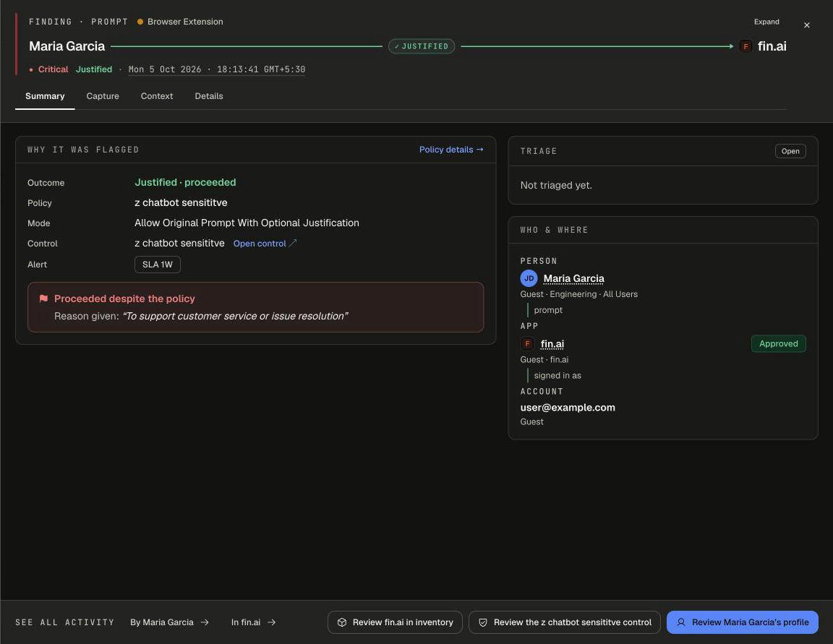Click the user@example.com account text
Viewport: 833px width, 644px height.
568,408
